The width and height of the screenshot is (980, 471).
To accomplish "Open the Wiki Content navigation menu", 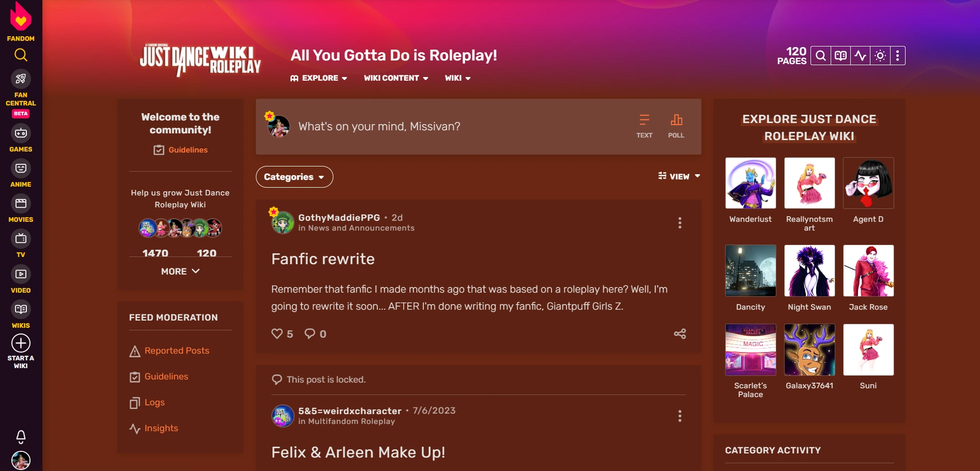I will click(396, 78).
